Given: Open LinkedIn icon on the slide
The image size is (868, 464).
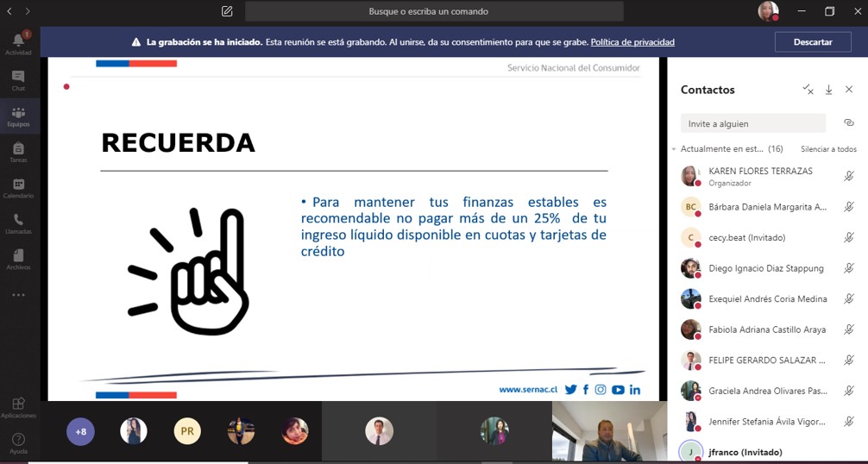Looking at the screenshot, I should (635, 389).
